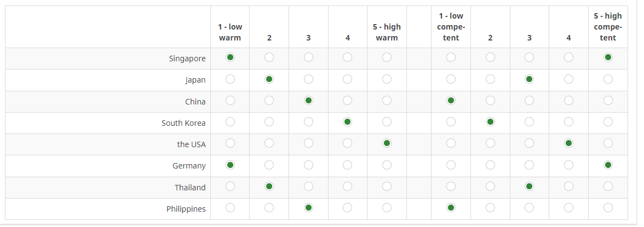
Task: Set China competence rating to 3
Action: click(x=530, y=100)
